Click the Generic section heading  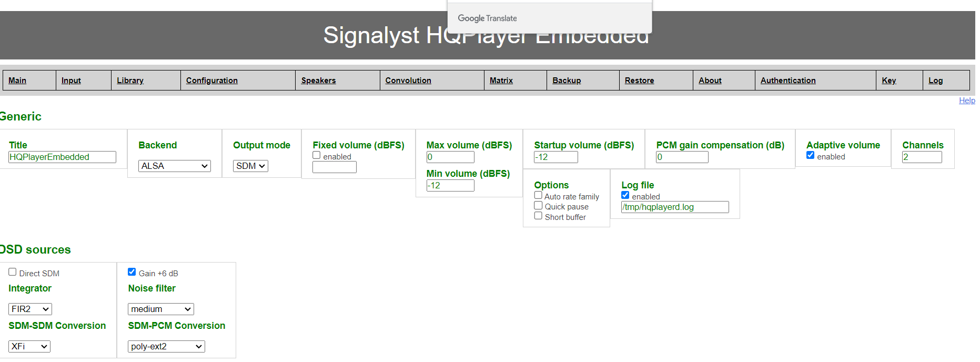[x=20, y=116]
